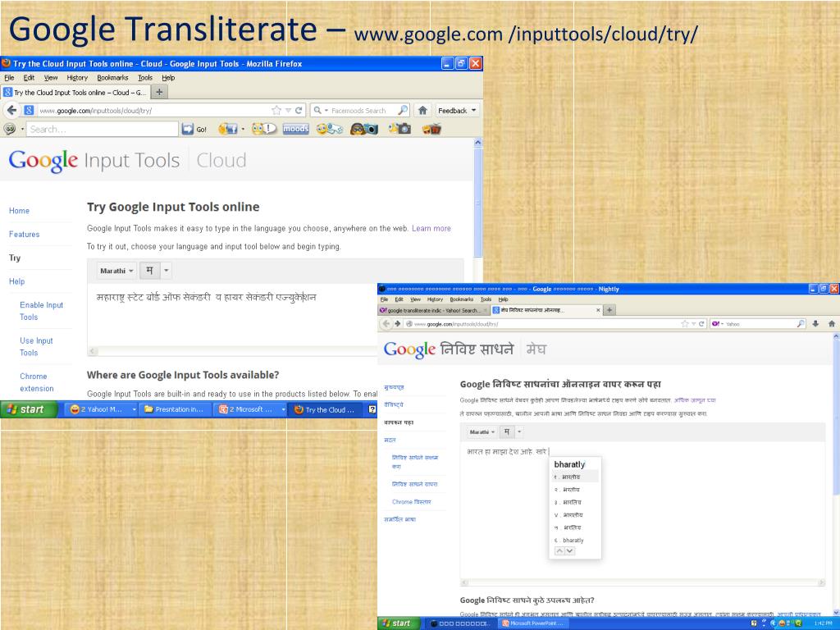Open the dropdown arrow beside Facemoods smiley logo
The height and width of the screenshot is (630, 840).
(22, 129)
